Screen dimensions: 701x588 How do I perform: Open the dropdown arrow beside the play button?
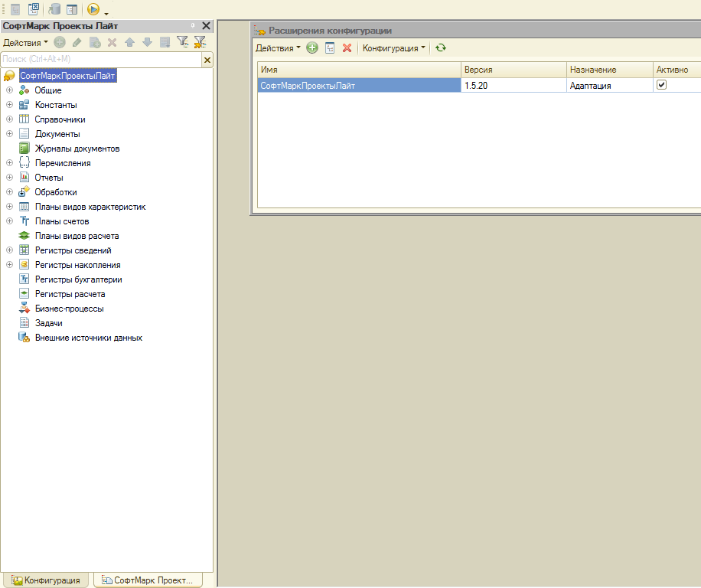[x=106, y=14]
